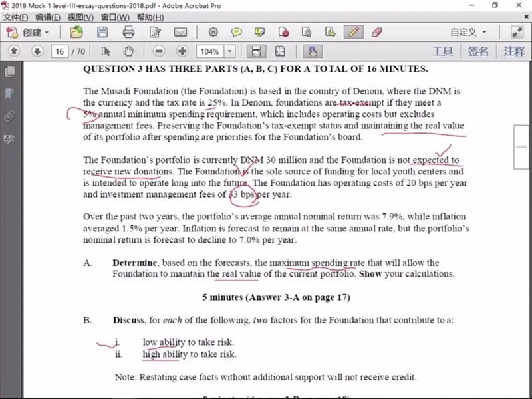This screenshot has height=399, width=532.
Task: Go to next page with down arrow
Action: [37, 51]
